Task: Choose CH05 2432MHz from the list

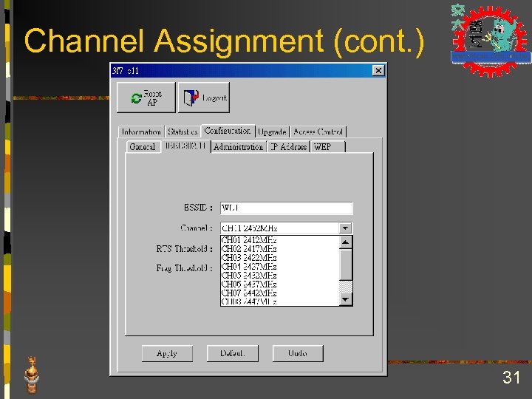Action: [x=279, y=275]
